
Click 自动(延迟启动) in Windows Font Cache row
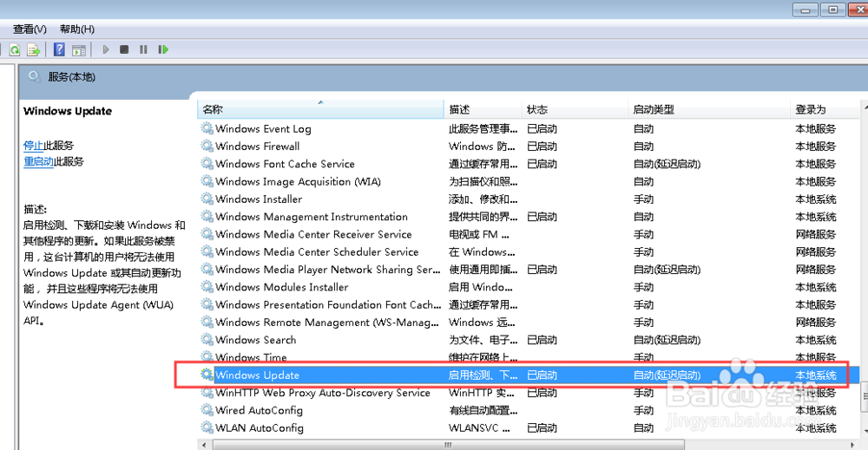point(667,164)
